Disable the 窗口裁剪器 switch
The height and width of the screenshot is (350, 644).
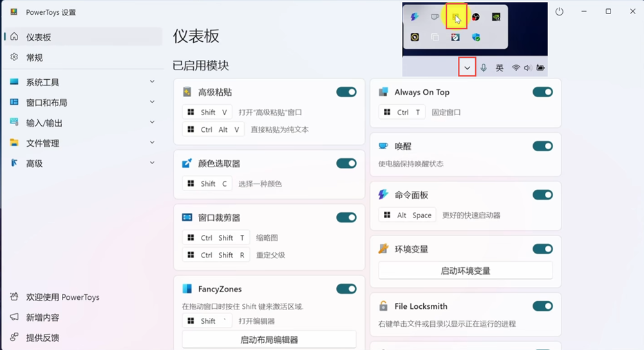346,217
